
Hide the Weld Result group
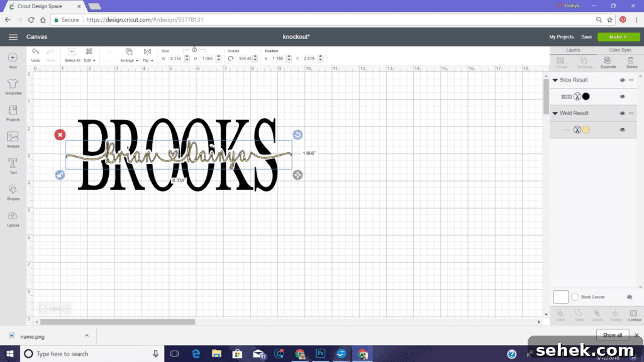(622, 113)
